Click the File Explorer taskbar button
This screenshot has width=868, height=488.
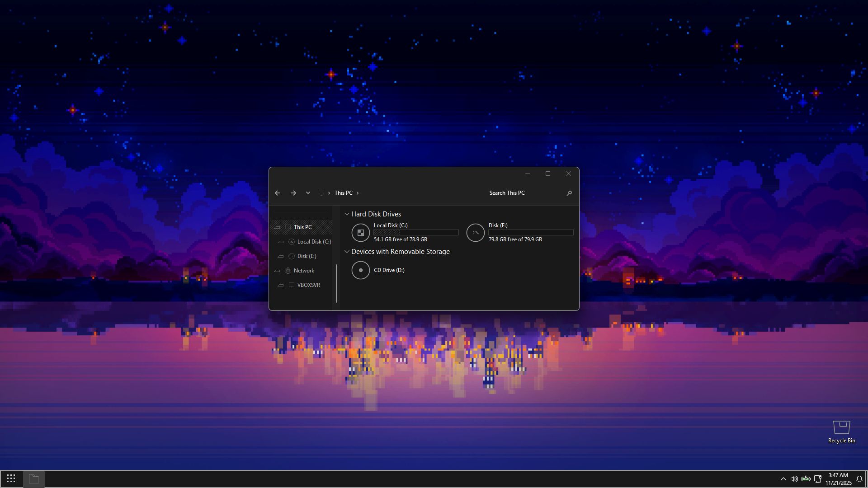[x=33, y=479]
